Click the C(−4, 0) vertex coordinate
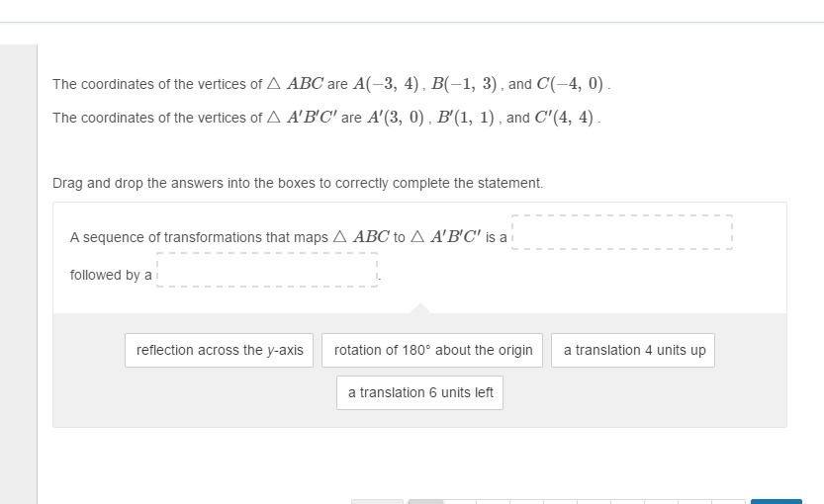The image size is (824, 504). pyautogui.click(x=573, y=84)
